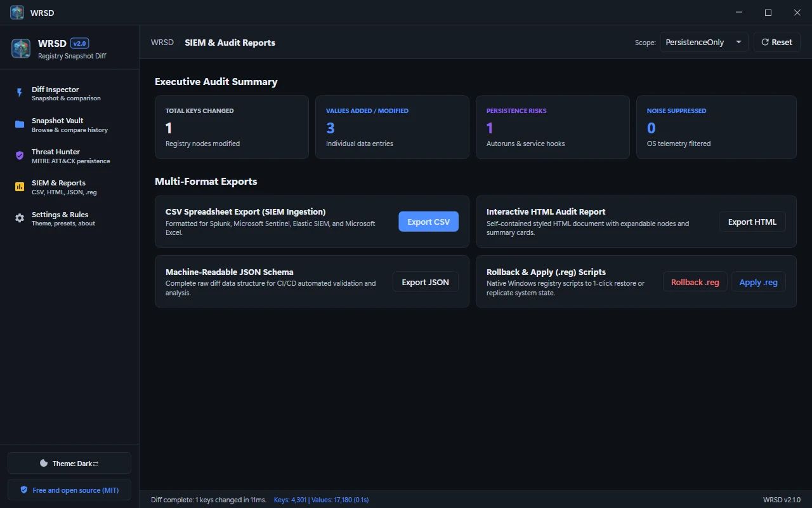Click the Settings & Rules gear icon
Screen dimensions: 812x508
(x=20, y=218)
